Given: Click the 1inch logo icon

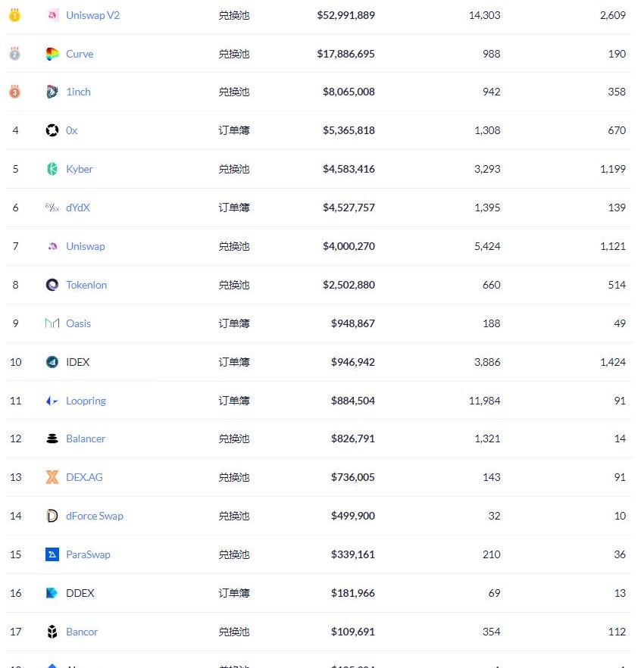Looking at the screenshot, I should [52, 92].
